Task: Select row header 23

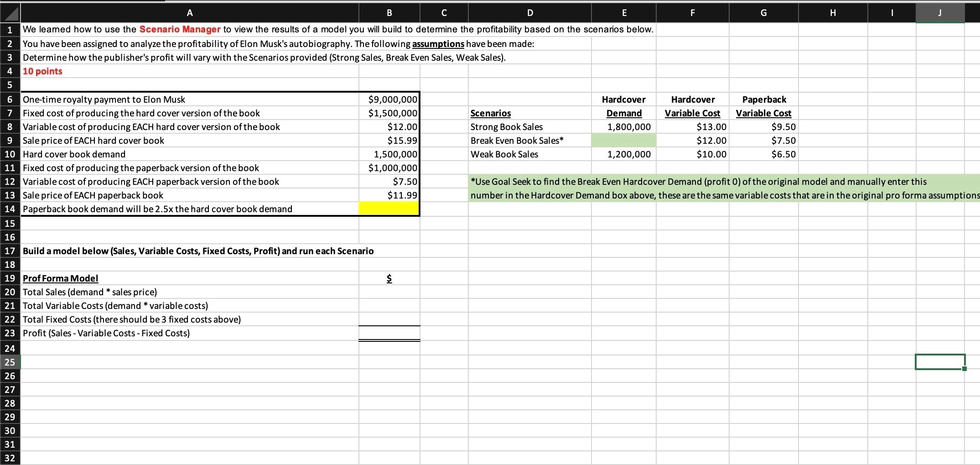Action: pyautogui.click(x=10, y=333)
